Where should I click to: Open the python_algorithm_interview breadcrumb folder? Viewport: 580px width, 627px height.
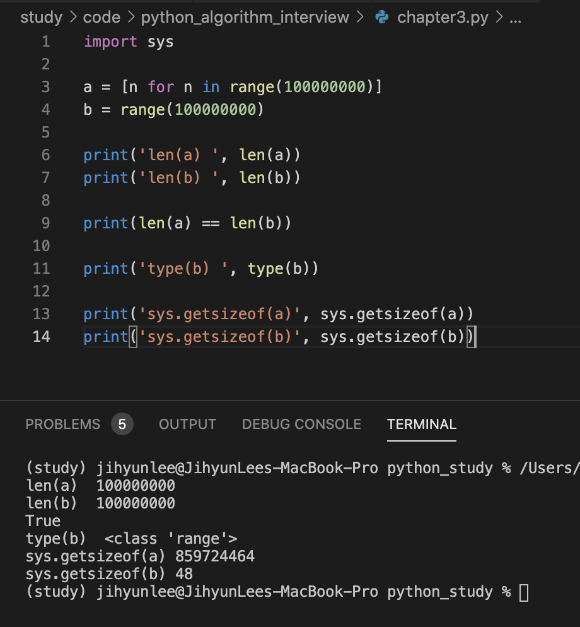[x=245, y=18]
